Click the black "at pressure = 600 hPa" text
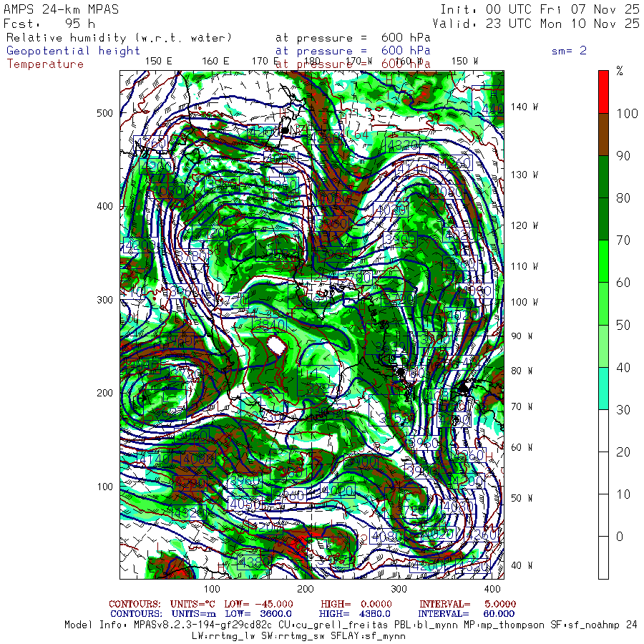The width and height of the screenshot is (644, 644). pos(353,38)
